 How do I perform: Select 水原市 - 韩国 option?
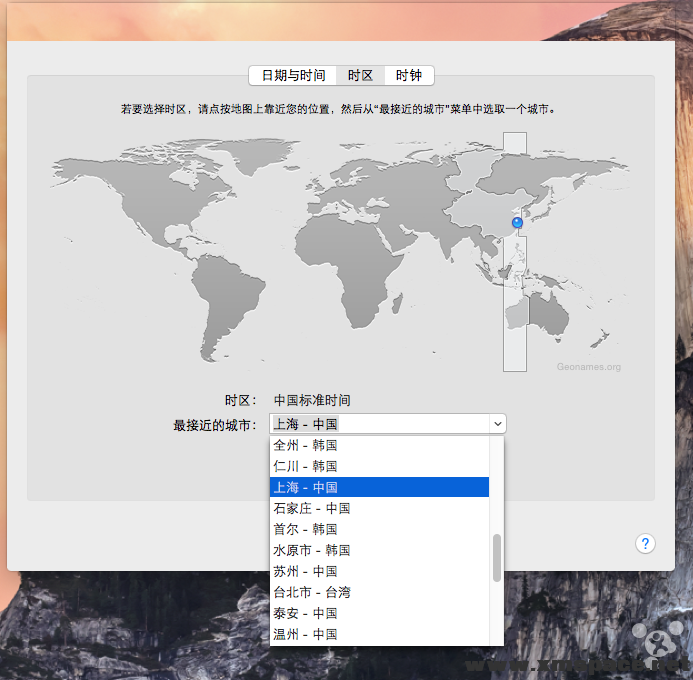tap(379, 550)
